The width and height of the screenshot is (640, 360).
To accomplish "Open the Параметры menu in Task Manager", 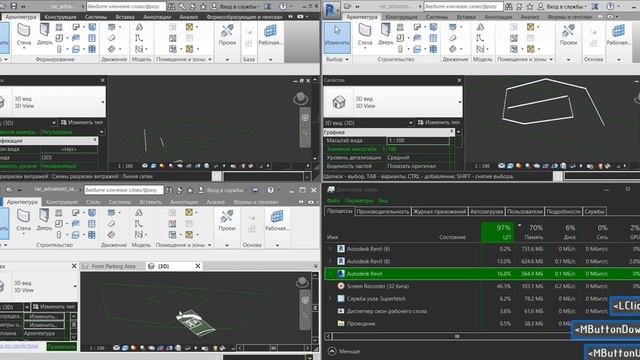I will click(x=358, y=200).
